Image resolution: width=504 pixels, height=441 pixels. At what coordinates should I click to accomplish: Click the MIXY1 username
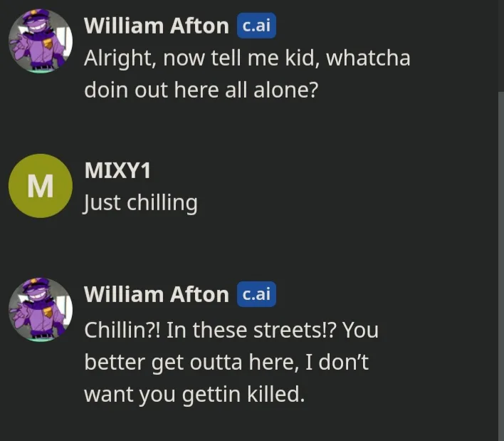click(117, 170)
